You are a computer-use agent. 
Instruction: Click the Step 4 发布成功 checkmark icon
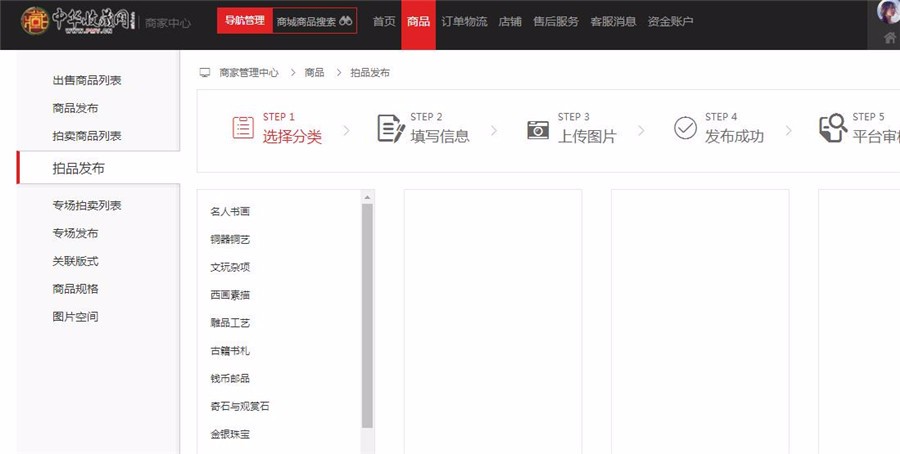point(685,128)
